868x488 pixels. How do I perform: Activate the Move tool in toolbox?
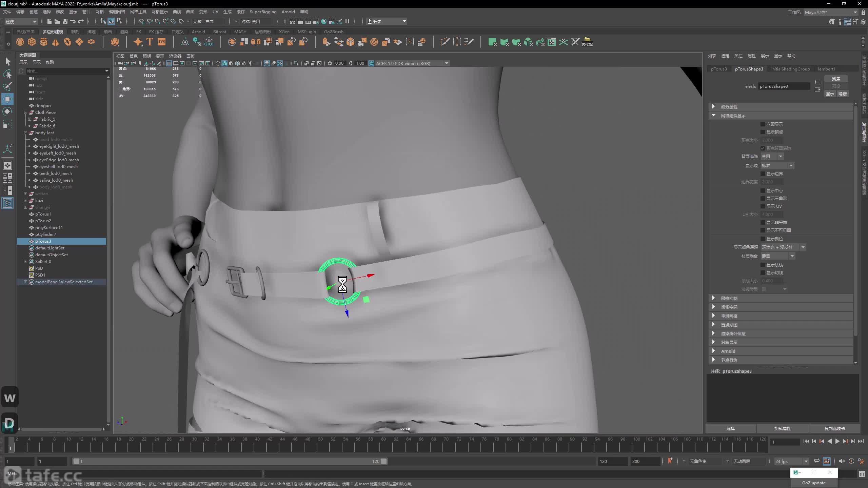[x=7, y=99]
